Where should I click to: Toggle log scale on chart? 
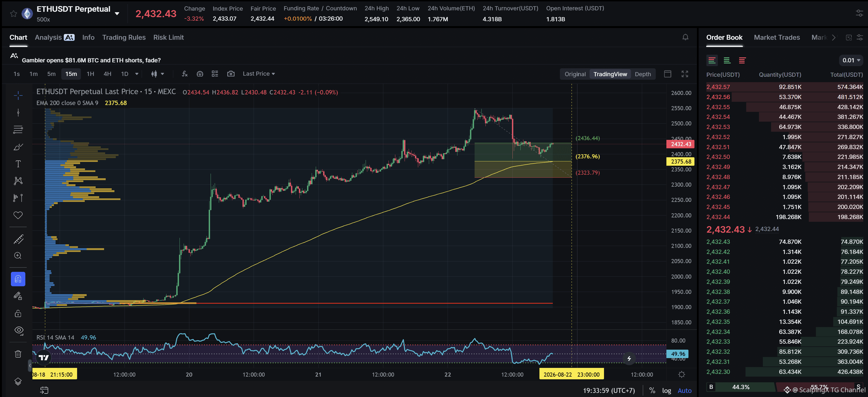666,391
